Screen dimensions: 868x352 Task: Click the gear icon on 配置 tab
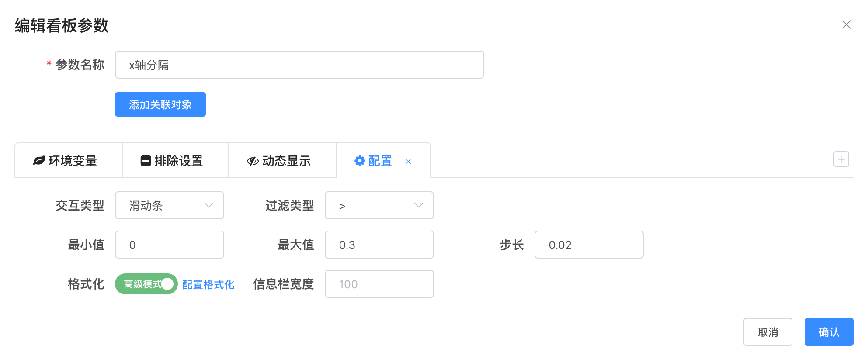pyautogui.click(x=360, y=161)
